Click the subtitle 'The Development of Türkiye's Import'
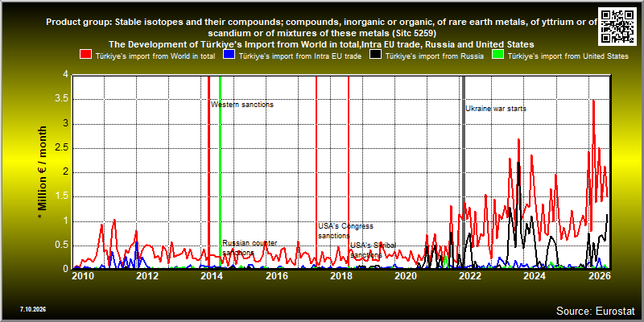The width and height of the screenshot is (644, 322). point(321,44)
